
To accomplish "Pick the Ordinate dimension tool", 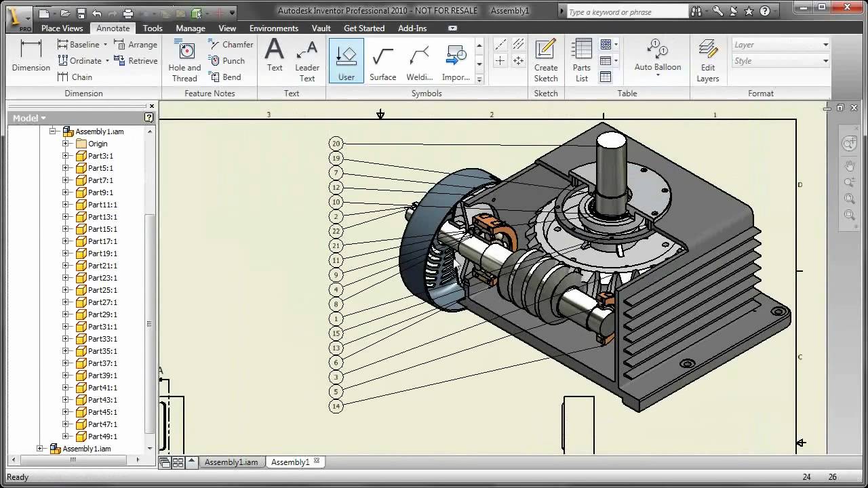I will tap(79, 61).
